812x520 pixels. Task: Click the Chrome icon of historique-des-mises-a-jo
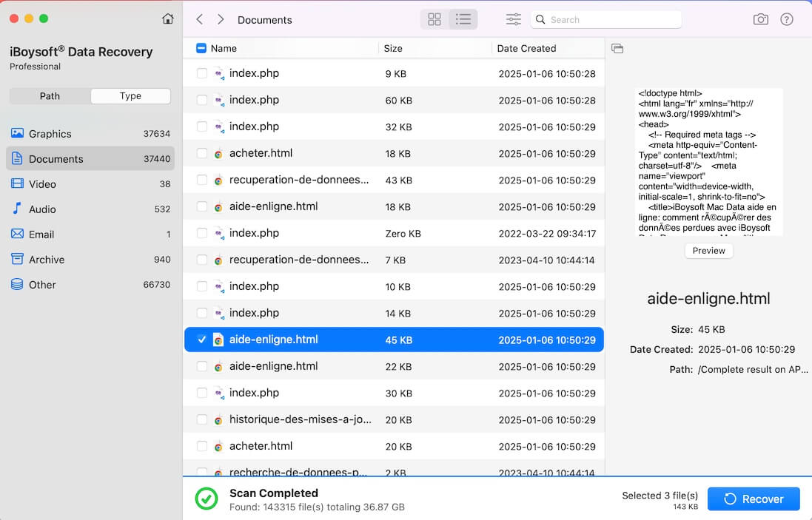coord(218,420)
